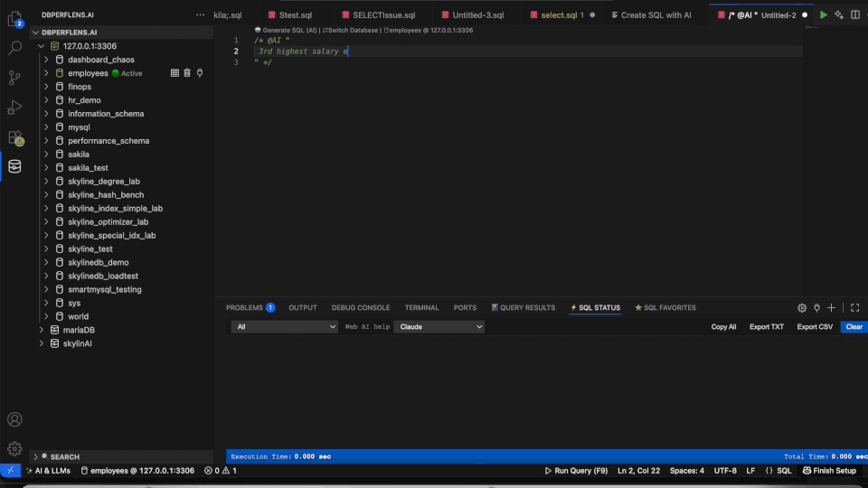
Task: Run the SQL with the green play icon
Action: [x=823, y=15]
